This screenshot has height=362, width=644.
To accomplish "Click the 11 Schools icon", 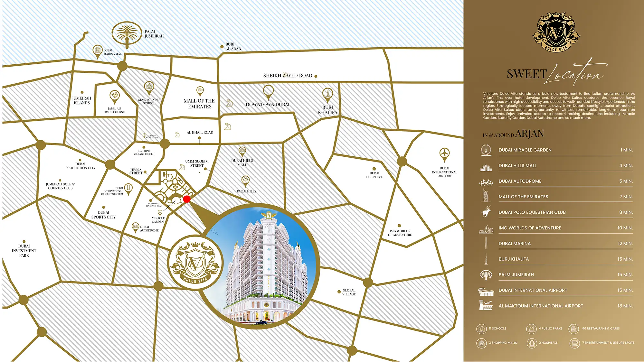I will pos(481,329).
